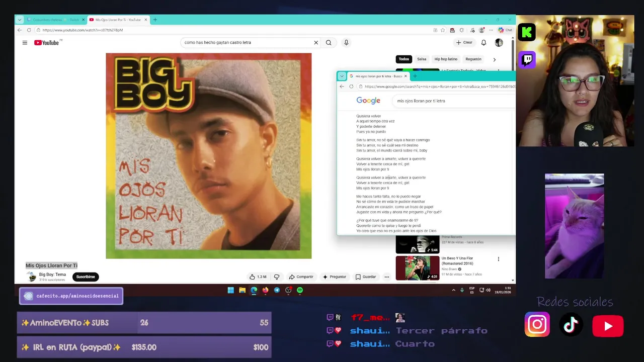Screen dimensions: 644x362
Task: Expand the tab list dropdown in Google window
Action: click(342, 76)
